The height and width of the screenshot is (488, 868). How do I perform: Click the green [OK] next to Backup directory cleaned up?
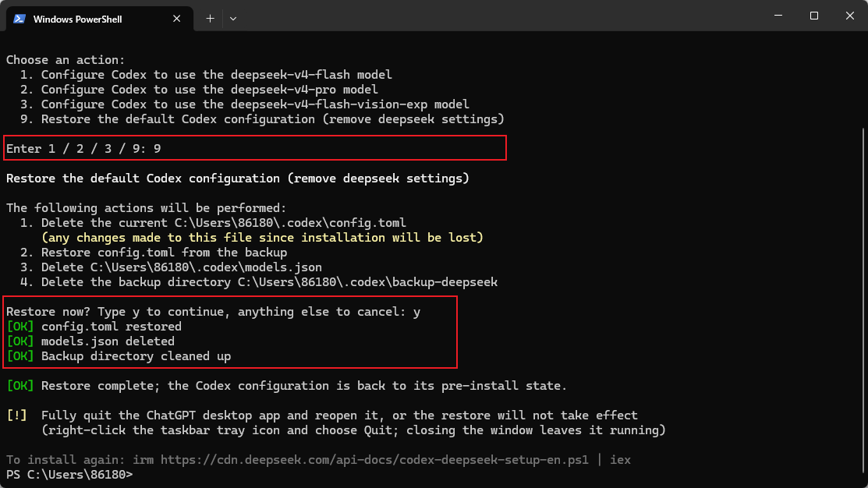[x=20, y=356]
